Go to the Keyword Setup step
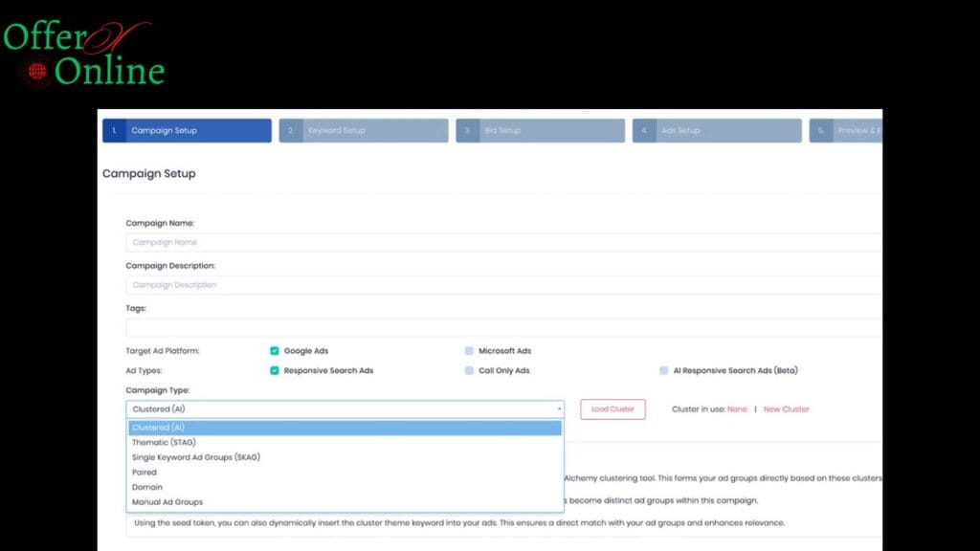This screenshot has height=551, width=980. pos(364,131)
